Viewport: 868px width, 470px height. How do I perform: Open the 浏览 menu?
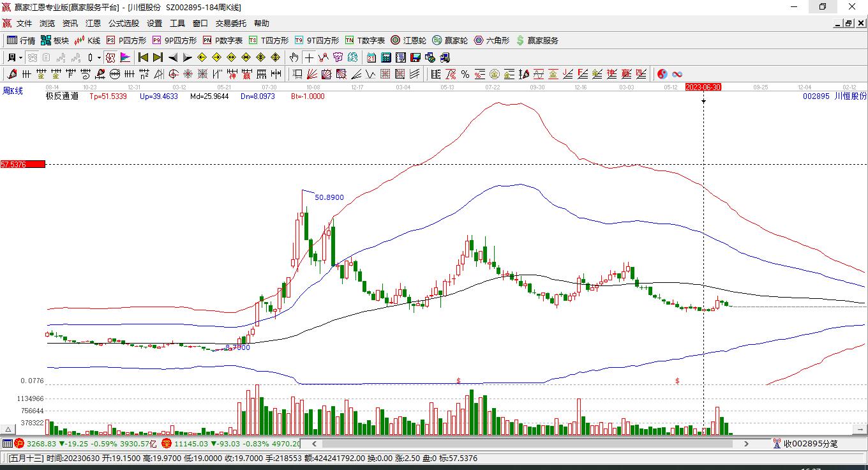click(x=47, y=24)
